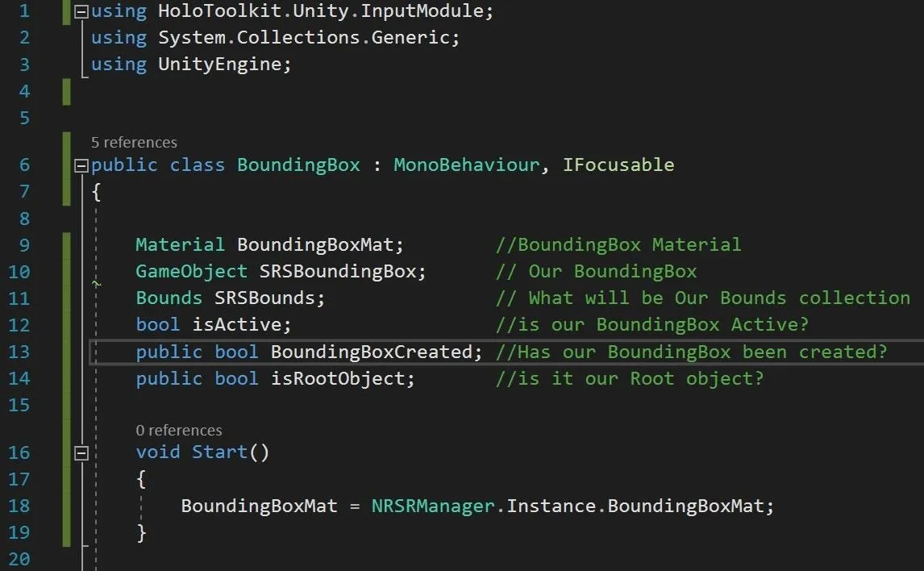The height and width of the screenshot is (571, 924).
Task: Click the "Start" method name
Action: point(220,452)
